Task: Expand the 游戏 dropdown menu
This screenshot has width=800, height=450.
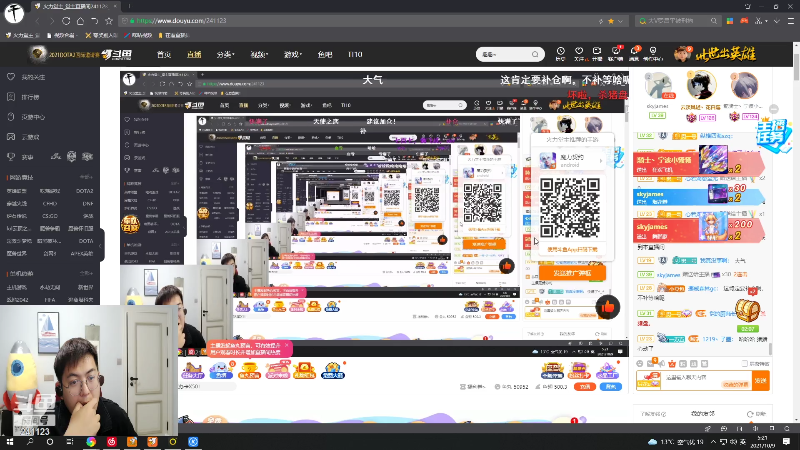Action: coord(292,54)
